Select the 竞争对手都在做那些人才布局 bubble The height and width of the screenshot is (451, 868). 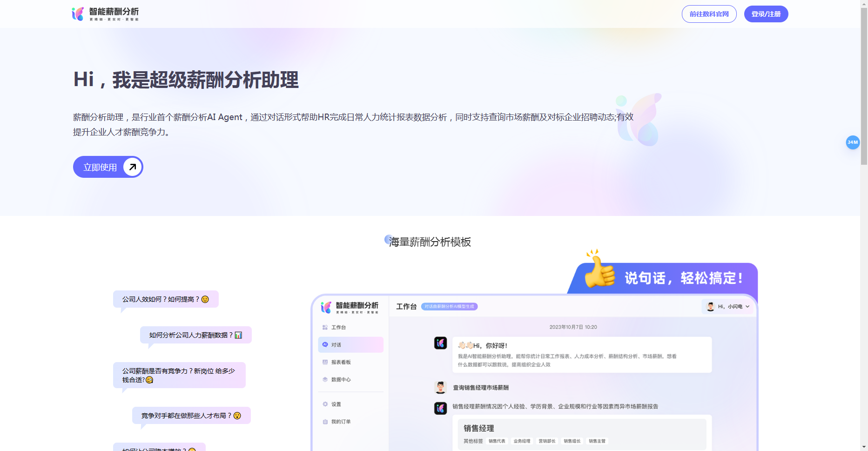point(191,416)
